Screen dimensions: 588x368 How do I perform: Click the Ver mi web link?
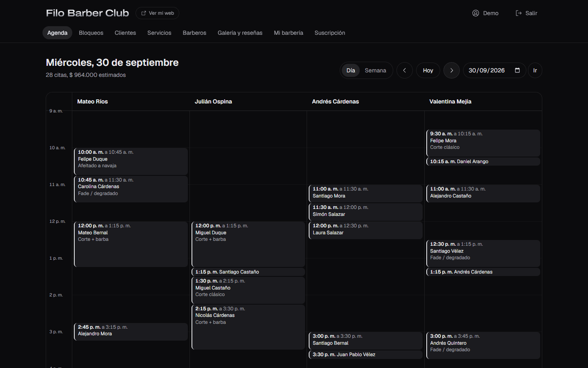pyautogui.click(x=157, y=13)
